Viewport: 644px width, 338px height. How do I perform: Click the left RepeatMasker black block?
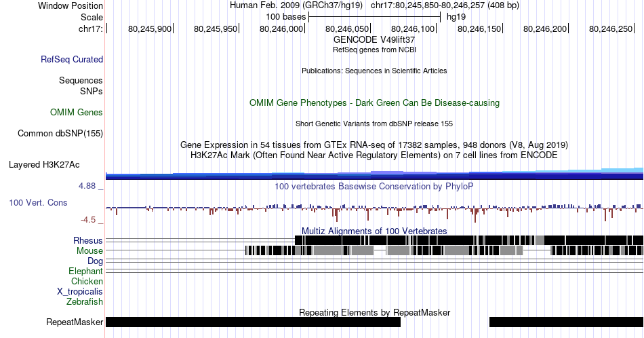(x=253, y=322)
